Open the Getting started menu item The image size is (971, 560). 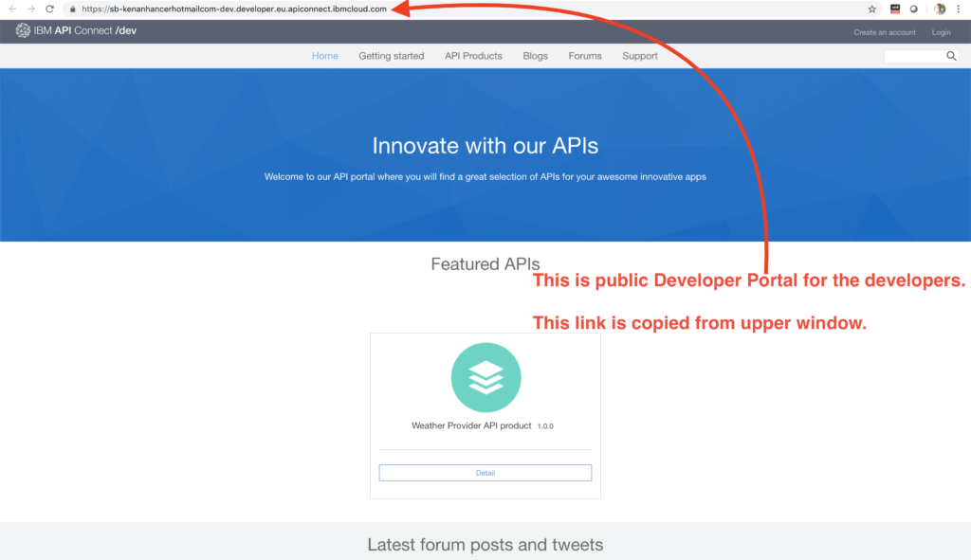point(392,56)
